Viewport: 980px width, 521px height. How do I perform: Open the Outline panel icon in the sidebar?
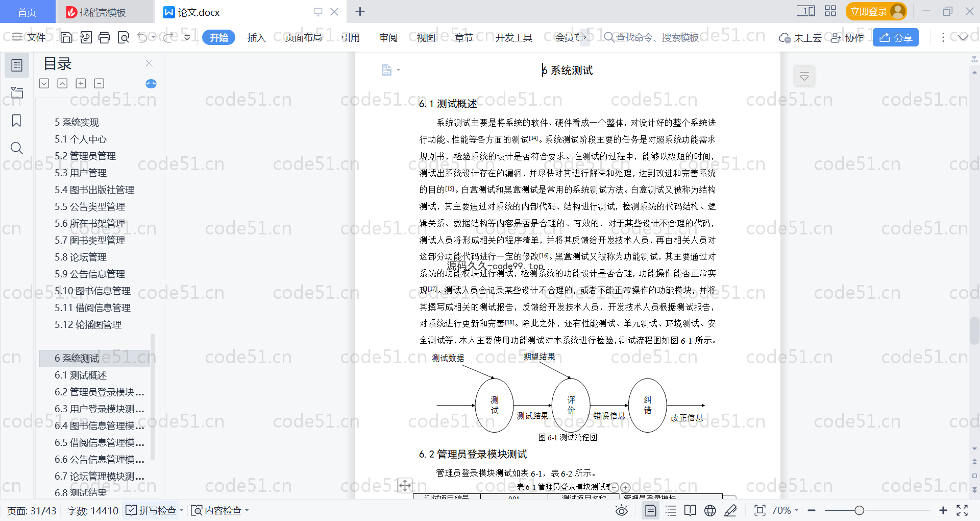pyautogui.click(x=17, y=65)
